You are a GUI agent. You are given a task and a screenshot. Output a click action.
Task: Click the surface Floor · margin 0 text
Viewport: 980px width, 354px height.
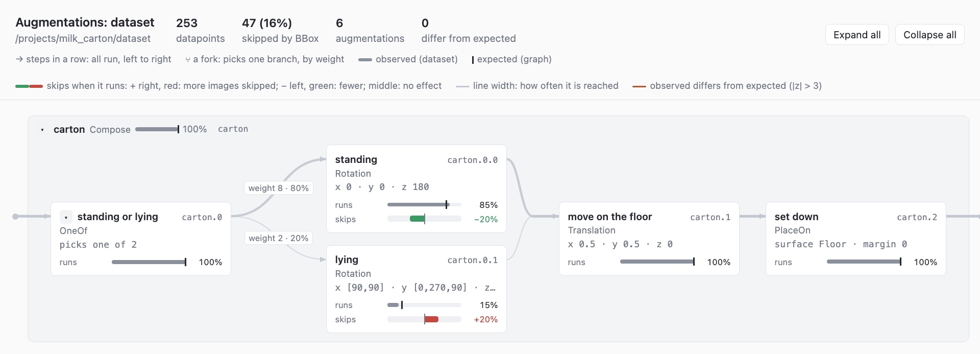pyautogui.click(x=841, y=244)
